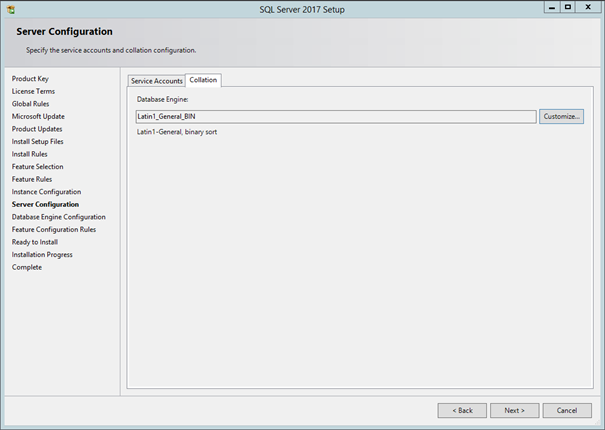The width and height of the screenshot is (605, 430).
Task: Click Complete step in sidebar
Action: (x=27, y=267)
